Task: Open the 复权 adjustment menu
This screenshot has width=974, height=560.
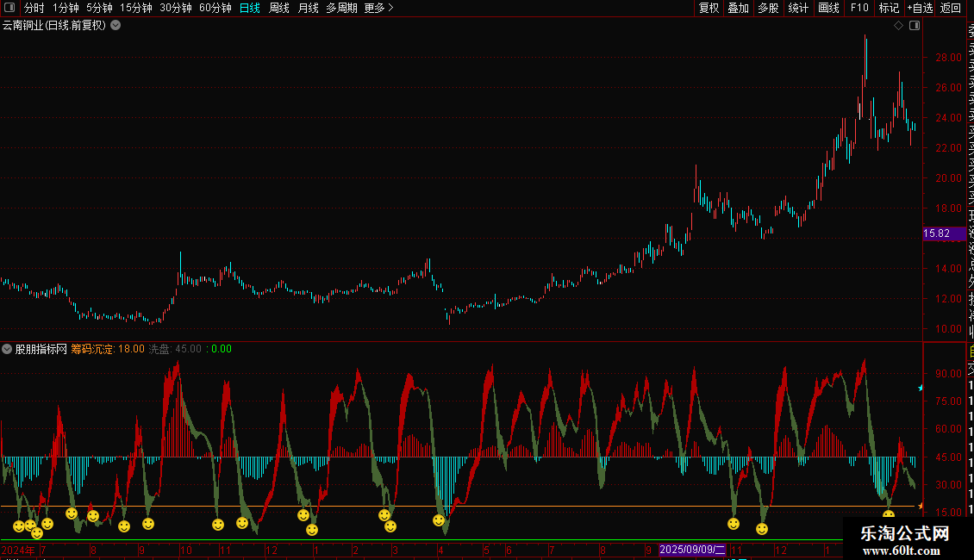Action: [x=709, y=8]
